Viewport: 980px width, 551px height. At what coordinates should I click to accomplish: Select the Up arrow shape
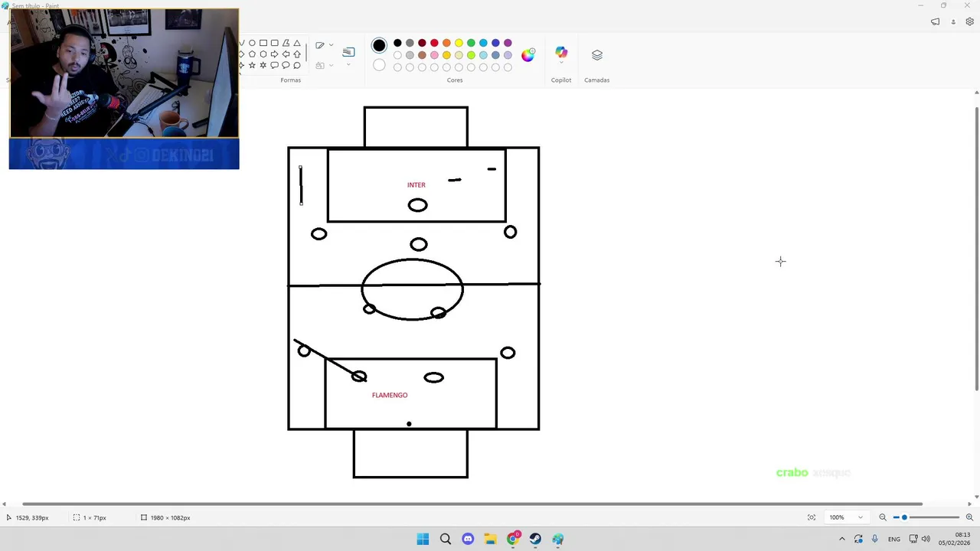pos(297,54)
